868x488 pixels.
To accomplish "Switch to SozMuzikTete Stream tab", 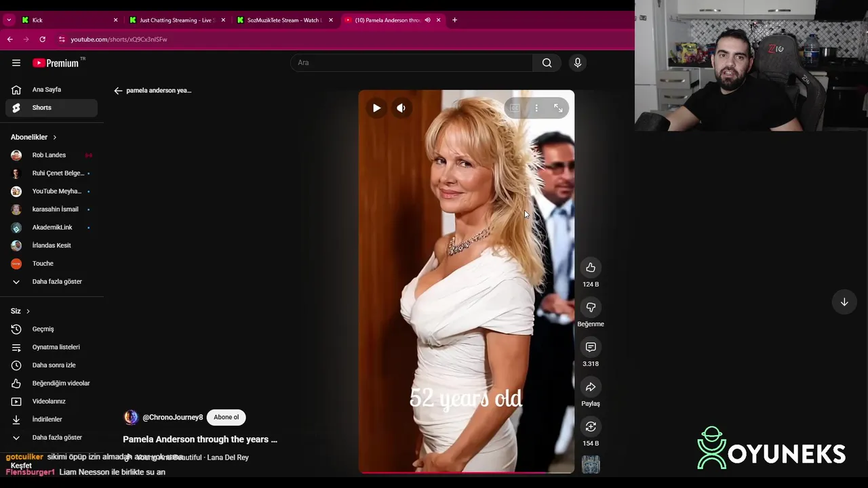I will pyautogui.click(x=283, y=20).
